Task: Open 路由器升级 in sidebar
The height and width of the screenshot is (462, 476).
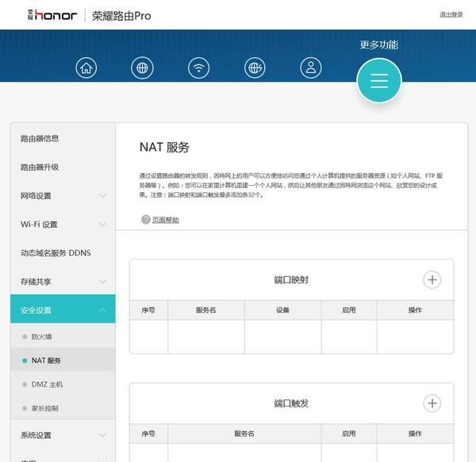Action: [x=40, y=167]
